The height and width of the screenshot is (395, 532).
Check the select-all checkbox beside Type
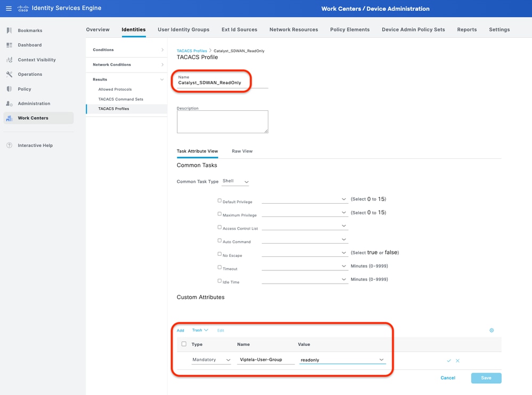184,344
